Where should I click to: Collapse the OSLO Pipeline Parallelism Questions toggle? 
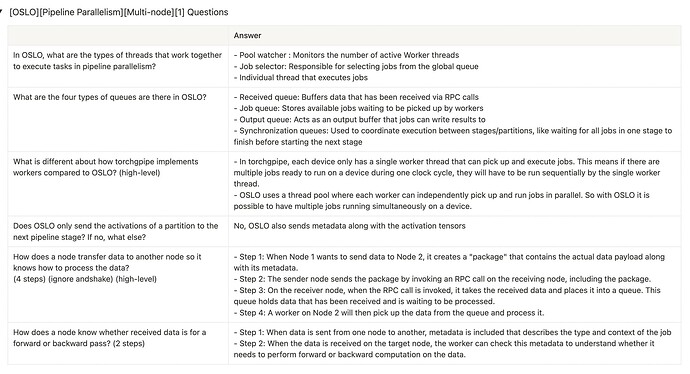2,12
